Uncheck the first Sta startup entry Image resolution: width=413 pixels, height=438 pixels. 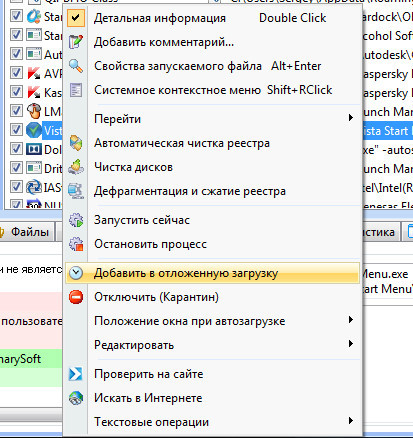pos(16,16)
